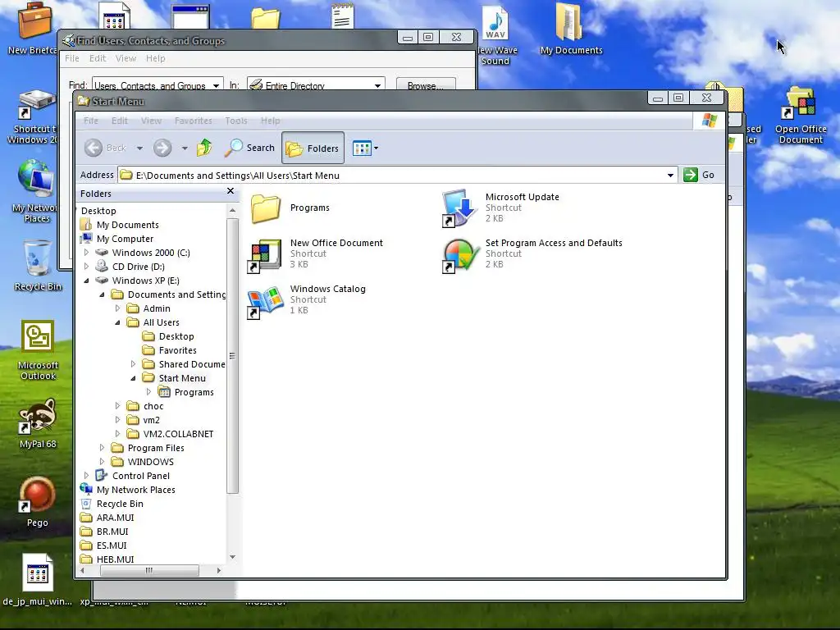Open the Views icon dropdown
Viewport: 840px width, 630px height.
click(365, 148)
